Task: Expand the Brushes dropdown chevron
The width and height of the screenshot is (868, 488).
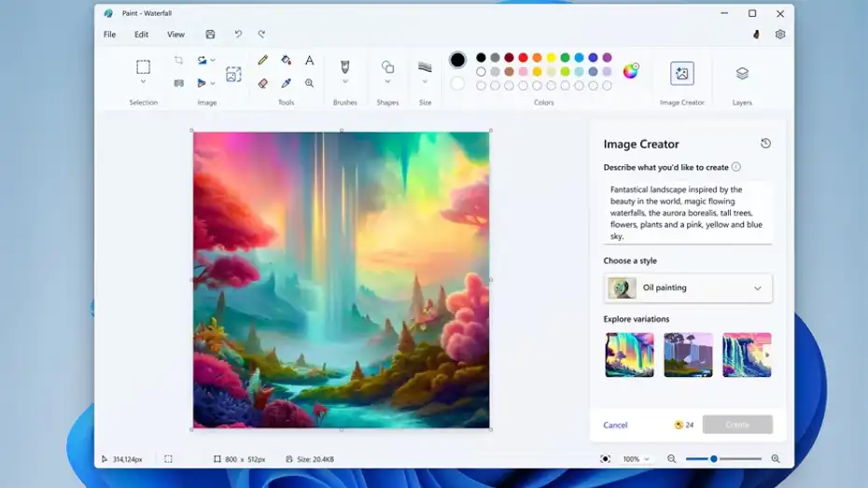Action: click(x=345, y=81)
